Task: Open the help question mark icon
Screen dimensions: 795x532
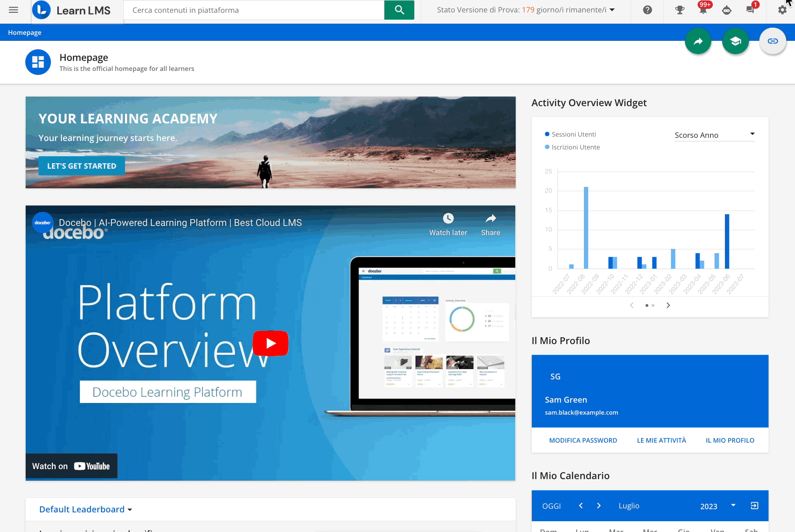Action: point(648,10)
